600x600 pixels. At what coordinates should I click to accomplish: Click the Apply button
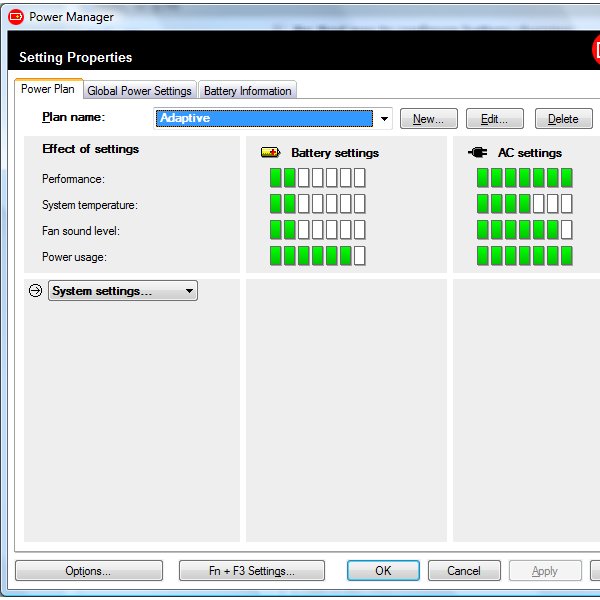(545, 571)
